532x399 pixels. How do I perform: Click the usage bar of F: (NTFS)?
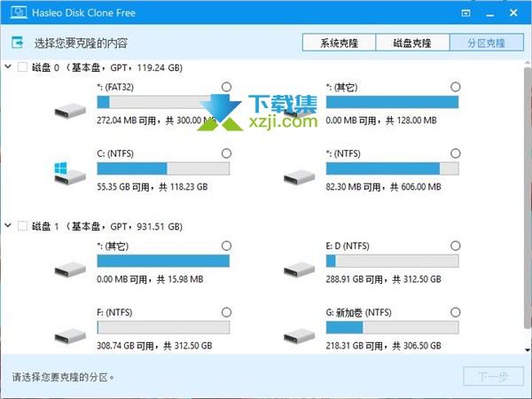tap(163, 327)
